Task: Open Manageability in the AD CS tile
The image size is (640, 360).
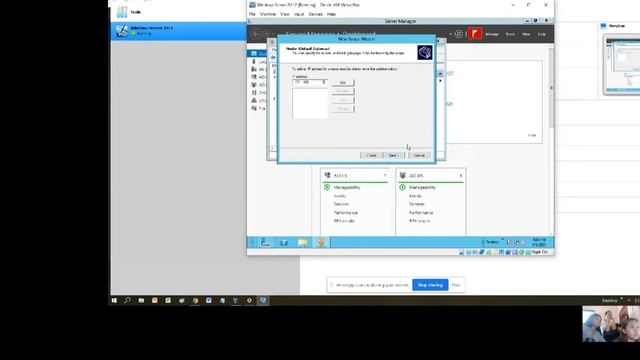Action: 347,187
